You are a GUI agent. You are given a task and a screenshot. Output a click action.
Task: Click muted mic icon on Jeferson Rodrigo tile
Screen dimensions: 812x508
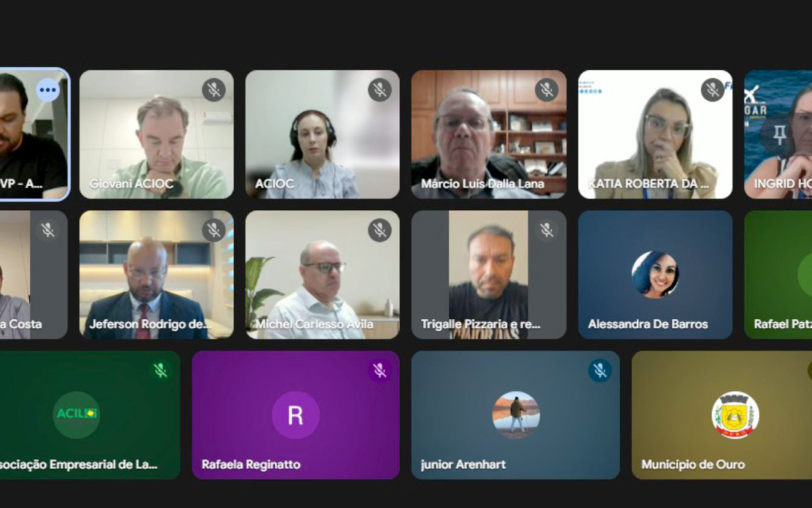point(214,230)
